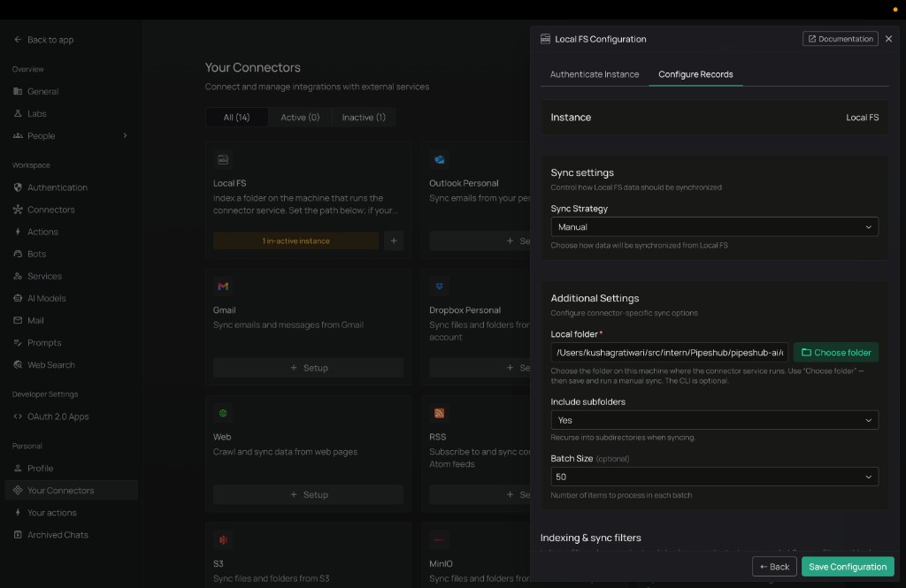
Task: Click the Choose folder button
Action: [835, 352]
